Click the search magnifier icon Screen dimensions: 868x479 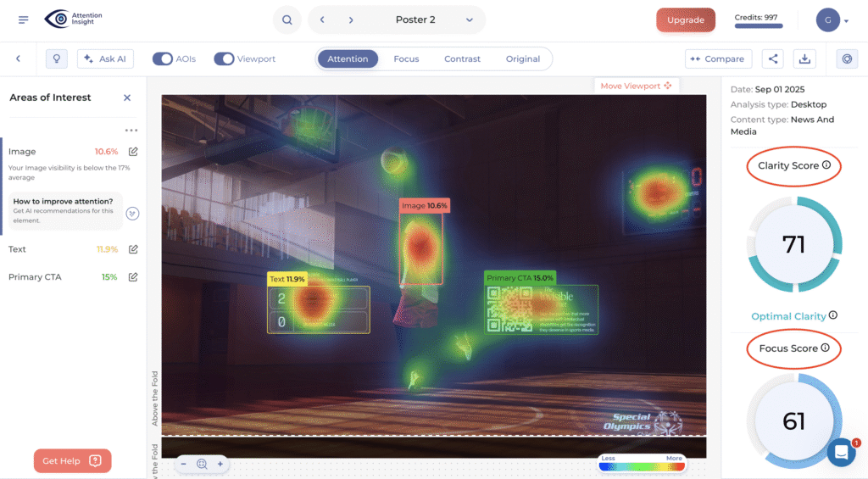[x=287, y=20]
